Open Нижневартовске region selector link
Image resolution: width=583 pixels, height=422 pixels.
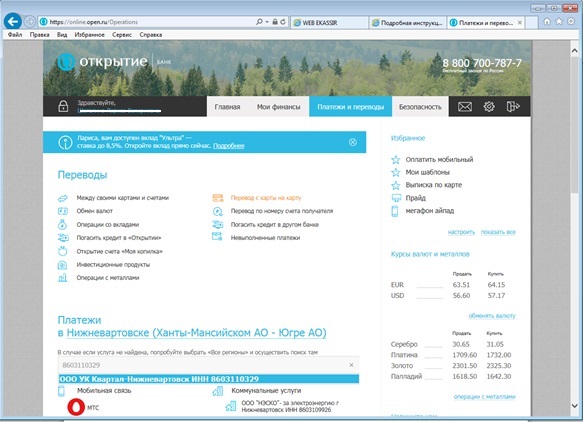click(x=196, y=332)
